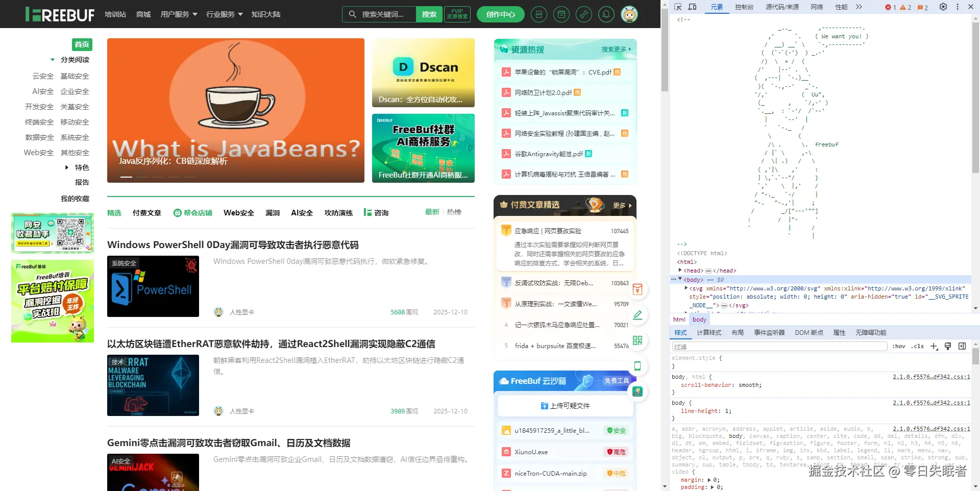
Task: Open the APP download icon in the navbar
Action: (x=539, y=14)
